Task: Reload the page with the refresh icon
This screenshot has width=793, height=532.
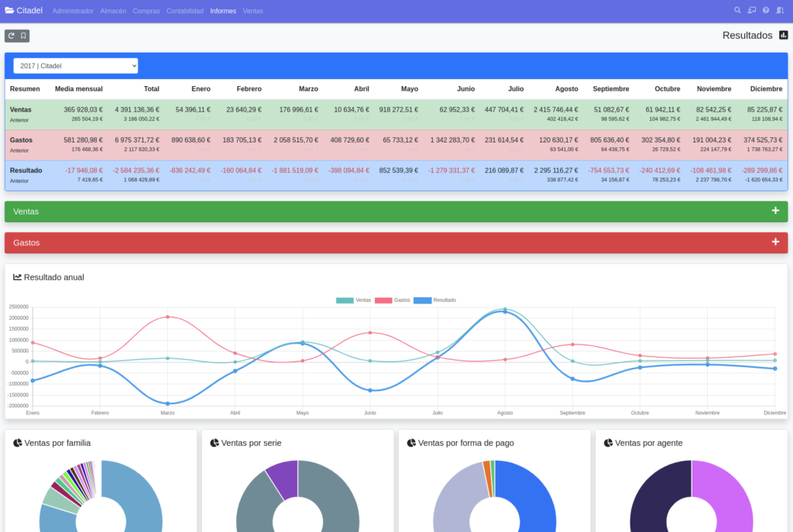Action: point(11,36)
